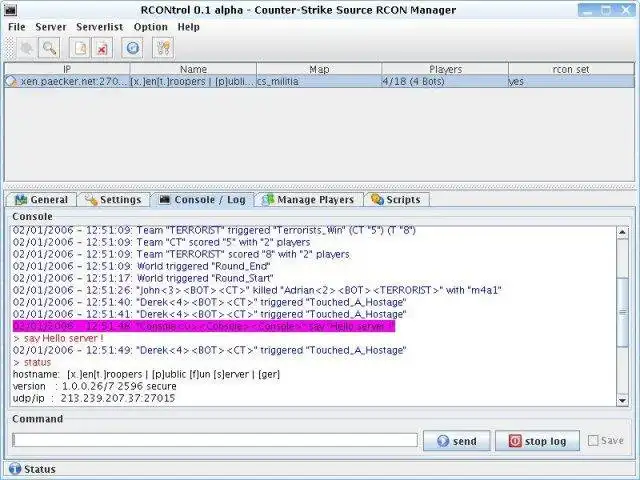Screen dimensions: 640x480
Task: Click the magenta highlighted console log line
Action: coord(204,326)
